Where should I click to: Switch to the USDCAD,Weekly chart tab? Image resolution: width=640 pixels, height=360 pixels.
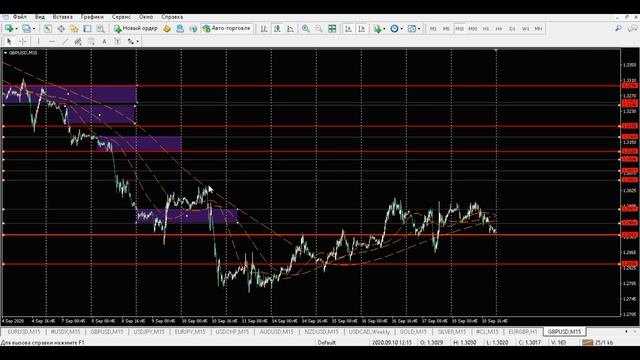pos(369,332)
